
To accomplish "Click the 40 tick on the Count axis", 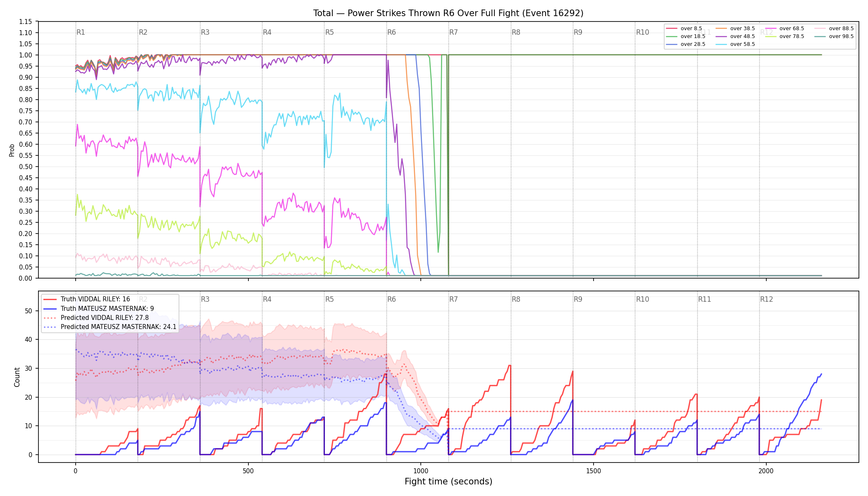I will coord(29,340).
